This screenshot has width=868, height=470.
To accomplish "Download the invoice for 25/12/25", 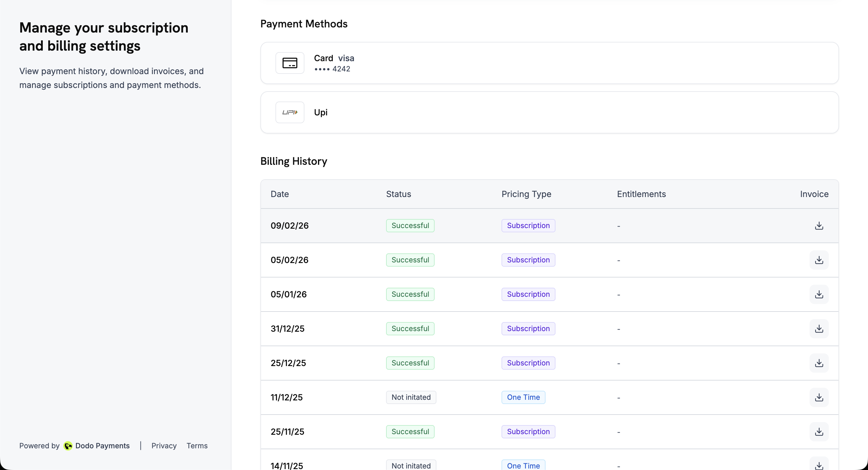I will [819, 363].
